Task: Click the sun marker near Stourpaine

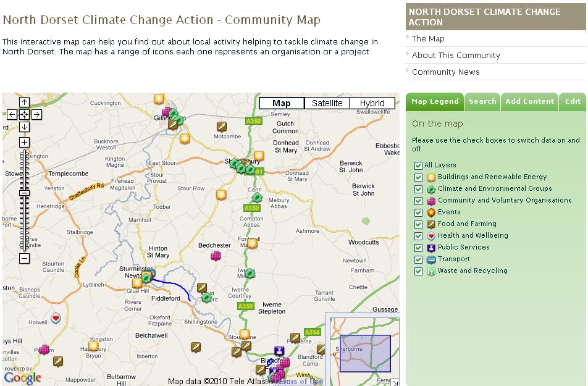Action: pyautogui.click(x=245, y=334)
